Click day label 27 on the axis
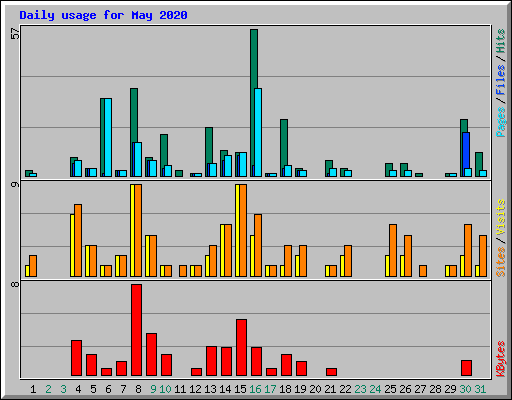This screenshot has width=512, height=400. pos(420,389)
